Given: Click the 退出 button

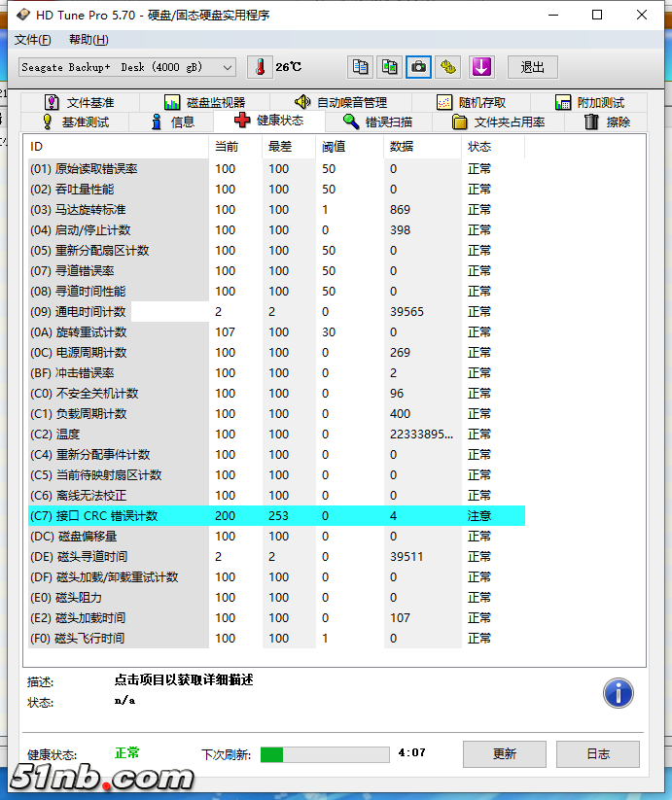Looking at the screenshot, I should point(532,67).
